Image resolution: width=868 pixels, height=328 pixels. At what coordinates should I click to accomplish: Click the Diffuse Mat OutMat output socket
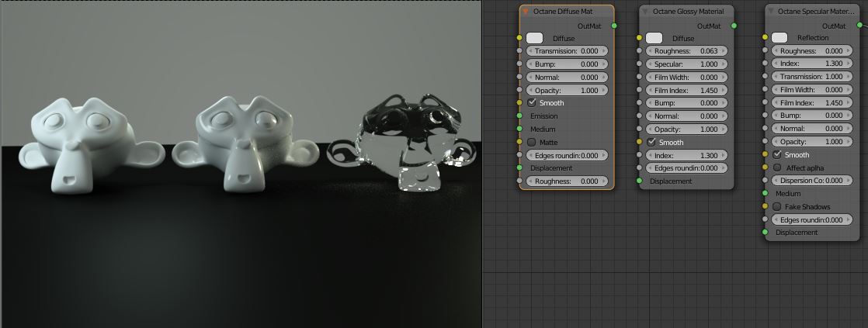pos(615,26)
